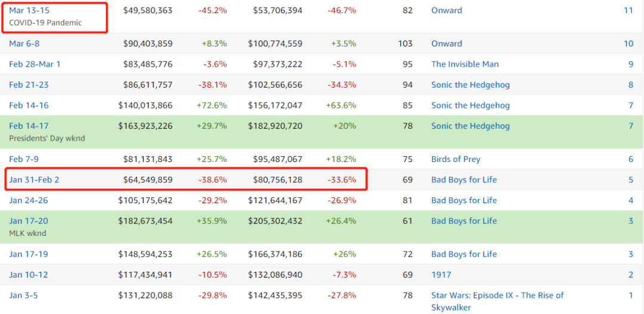The width and height of the screenshot is (644, 314).
Task: Open Sonic the Hedgehog in Feb 21-23 row
Action: tap(470, 85)
